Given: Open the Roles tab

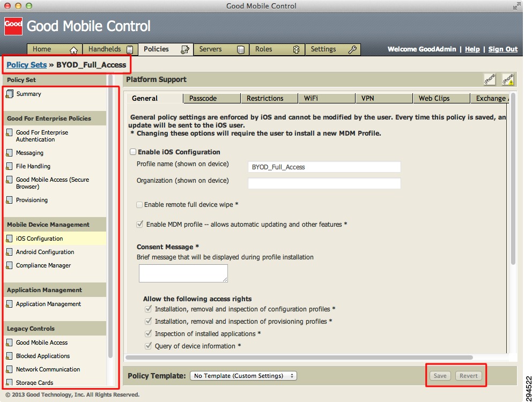Looking at the screenshot, I should click(277, 49).
